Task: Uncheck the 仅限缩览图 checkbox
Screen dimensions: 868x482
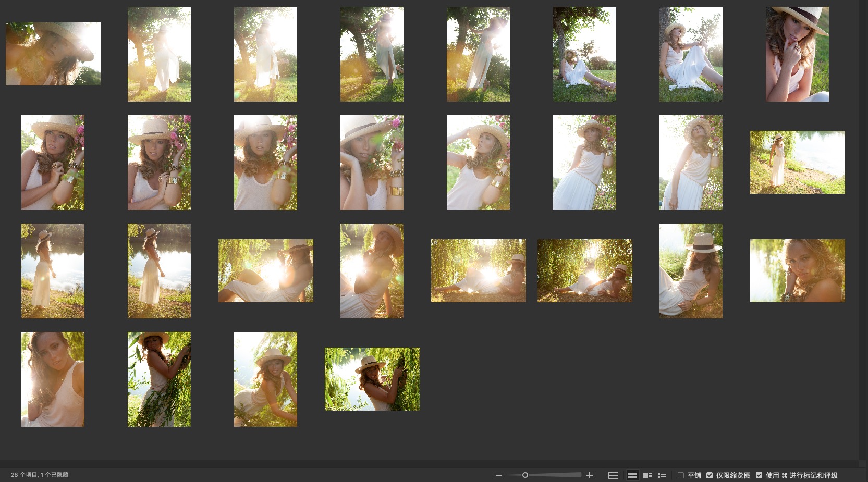Action: click(710, 475)
